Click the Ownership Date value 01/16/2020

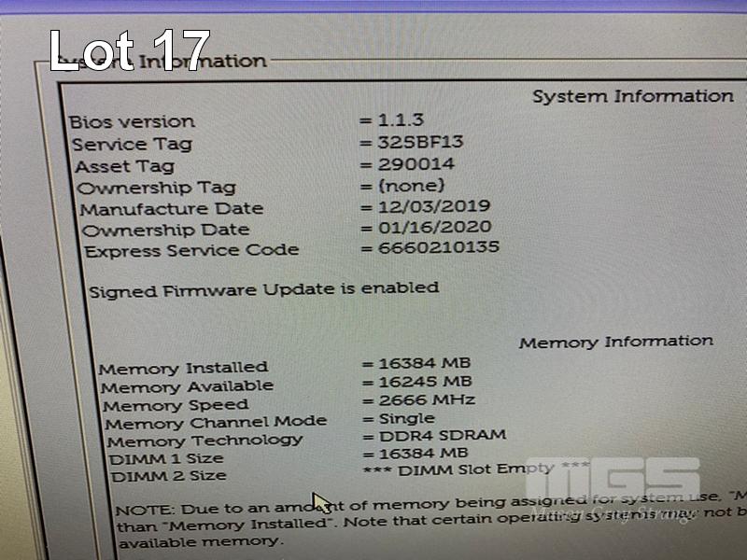click(x=435, y=227)
